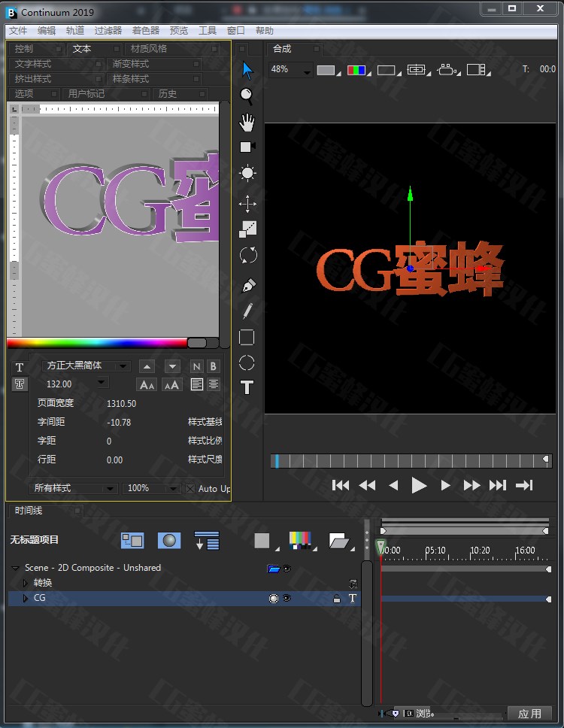Switch to the 控制 tab
This screenshot has height=728, width=564.
[x=36, y=49]
